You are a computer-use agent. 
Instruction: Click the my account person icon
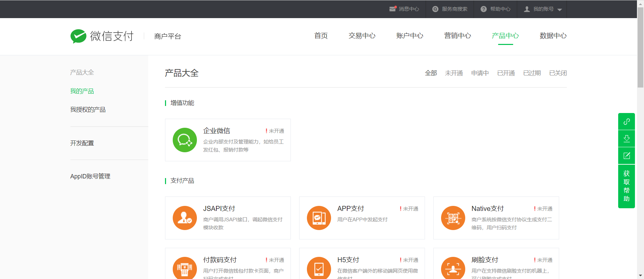tap(527, 9)
